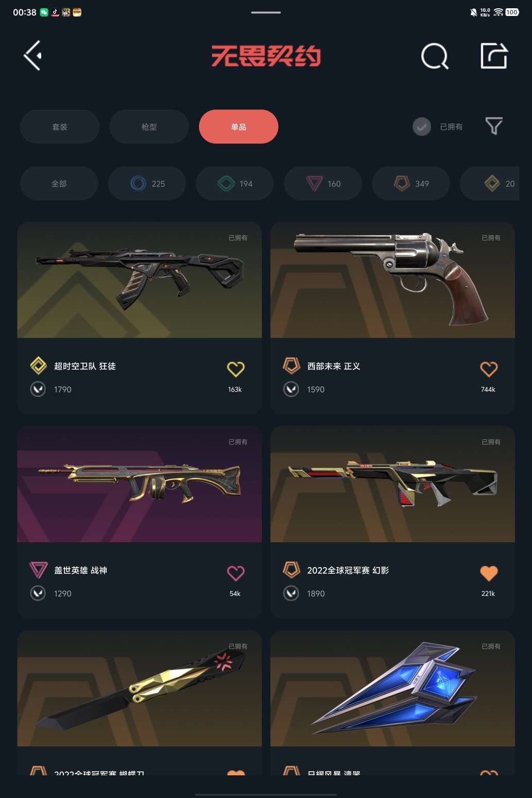The width and height of the screenshot is (532, 798).
Task: Like the 超时空卫队 狂徒 skin
Action: click(236, 369)
